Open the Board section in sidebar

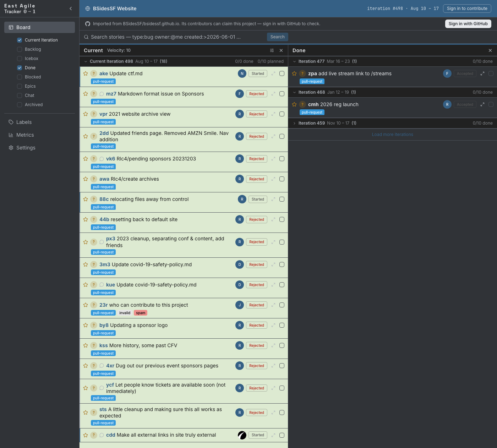coord(39,27)
